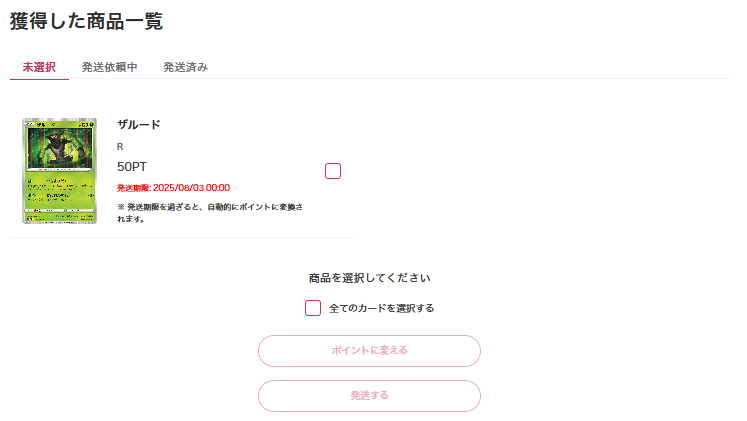Image resolution: width=747 pixels, height=421 pixels.
Task: Click the R rarity label
Action: 120,147
